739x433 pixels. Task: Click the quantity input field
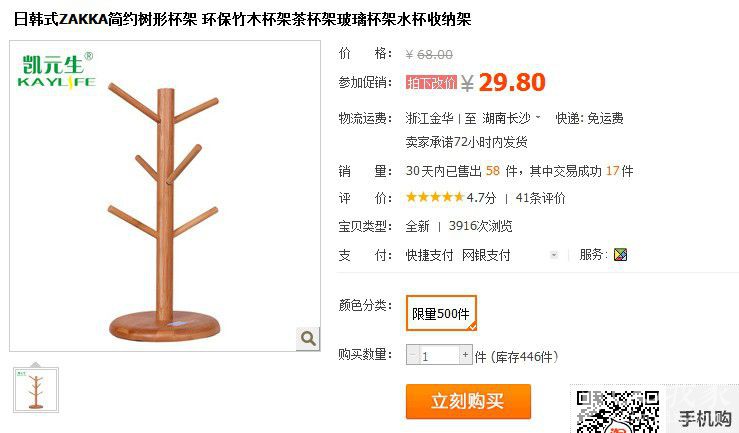coord(439,355)
